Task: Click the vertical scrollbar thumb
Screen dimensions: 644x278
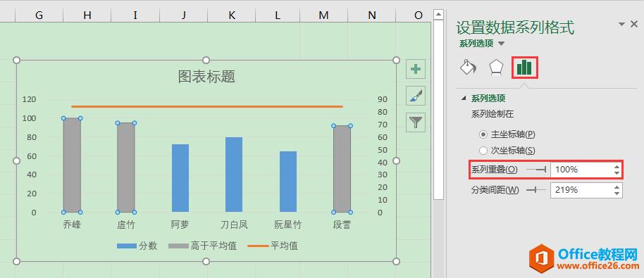Action: pos(439,110)
